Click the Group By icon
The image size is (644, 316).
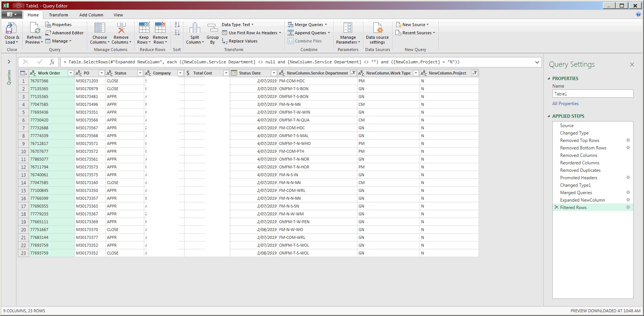212,28
